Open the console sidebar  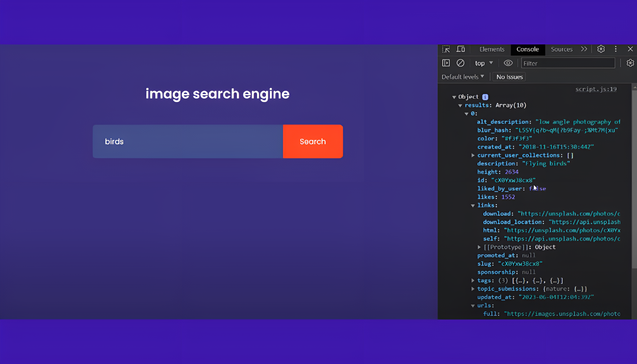click(x=446, y=63)
